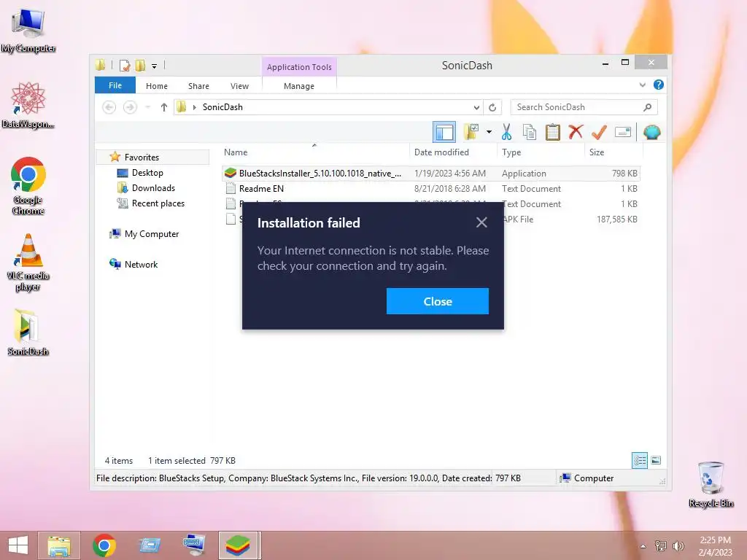Open Recent places in the navigation pane
This screenshot has width=747, height=560.
pyautogui.click(x=158, y=203)
